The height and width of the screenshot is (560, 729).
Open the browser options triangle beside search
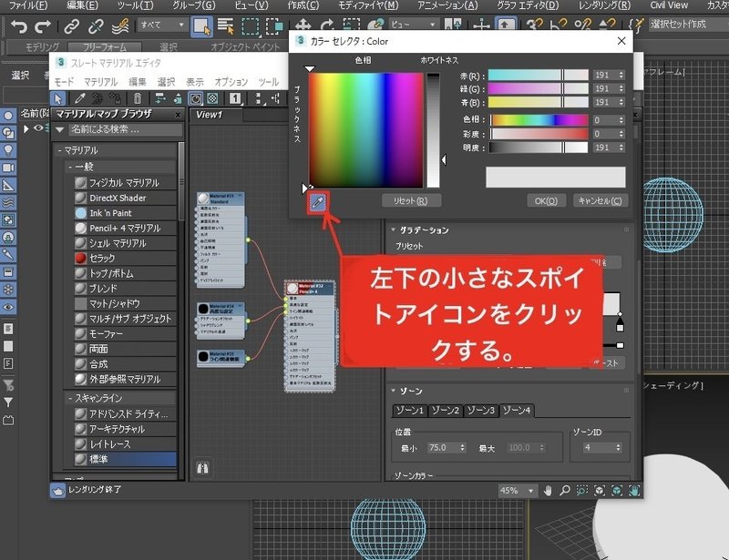point(59,130)
